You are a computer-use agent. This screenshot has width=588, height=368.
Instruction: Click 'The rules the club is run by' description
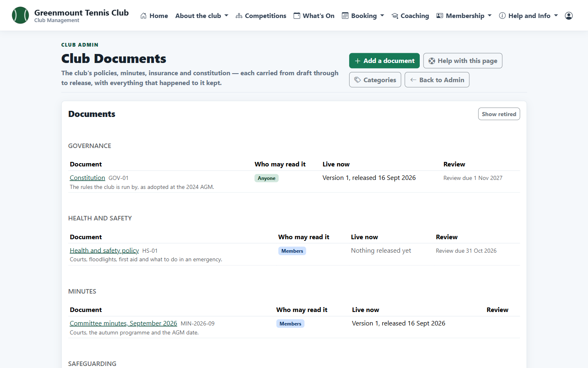(142, 187)
